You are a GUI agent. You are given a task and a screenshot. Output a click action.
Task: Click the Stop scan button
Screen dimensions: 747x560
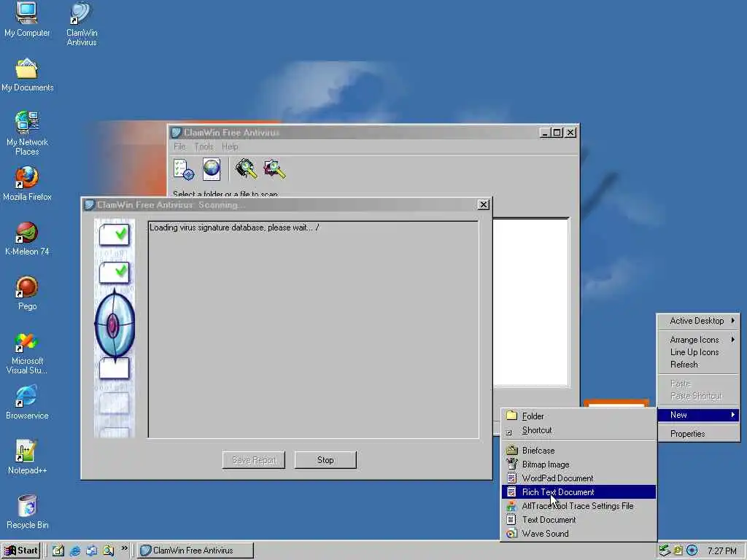[x=325, y=460]
